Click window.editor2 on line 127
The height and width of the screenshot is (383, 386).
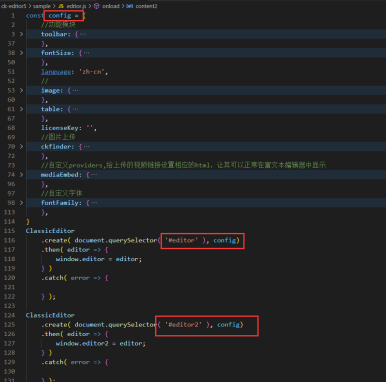tap(82, 343)
